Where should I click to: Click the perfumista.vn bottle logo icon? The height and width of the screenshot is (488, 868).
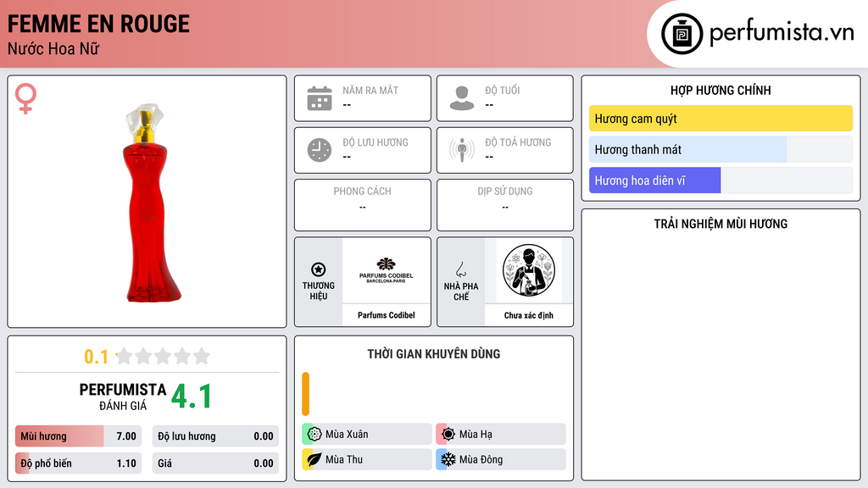[682, 34]
